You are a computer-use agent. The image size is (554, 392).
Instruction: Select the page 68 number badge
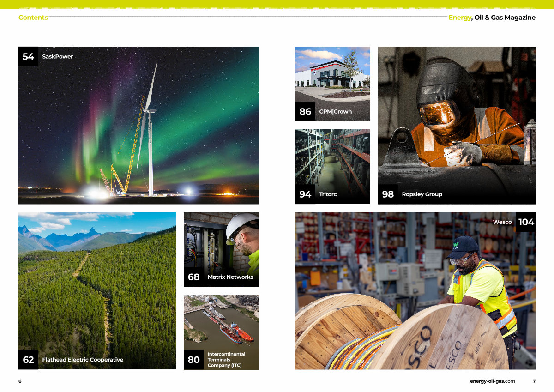click(193, 277)
